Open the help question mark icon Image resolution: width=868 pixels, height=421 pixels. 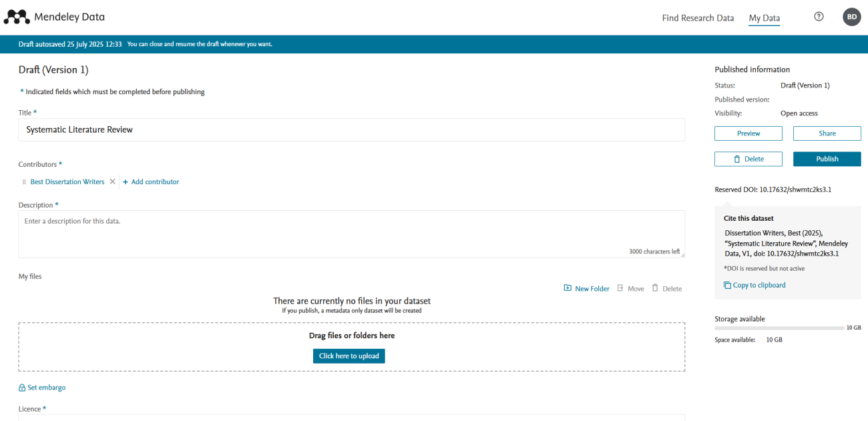point(819,16)
